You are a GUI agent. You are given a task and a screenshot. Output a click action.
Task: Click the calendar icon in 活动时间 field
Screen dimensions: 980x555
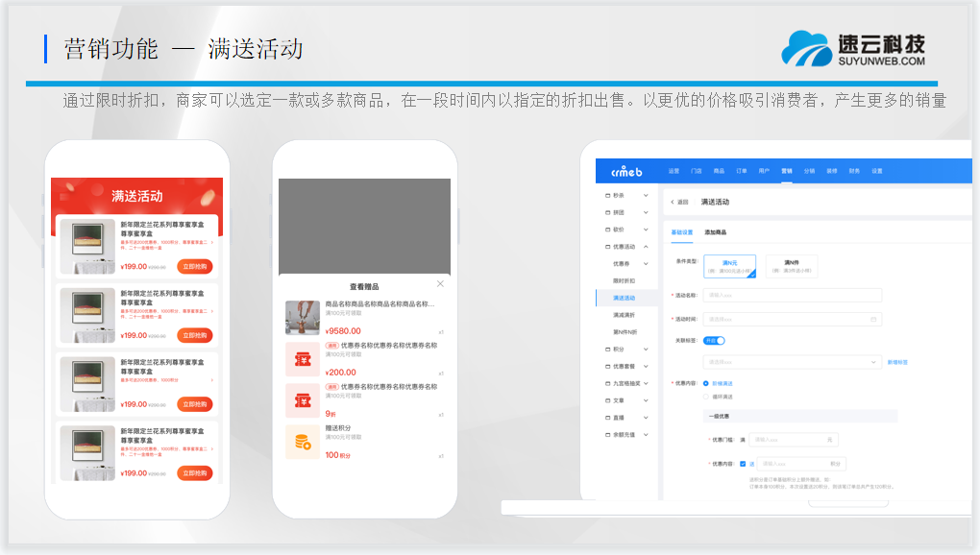click(x=873, y=319)
